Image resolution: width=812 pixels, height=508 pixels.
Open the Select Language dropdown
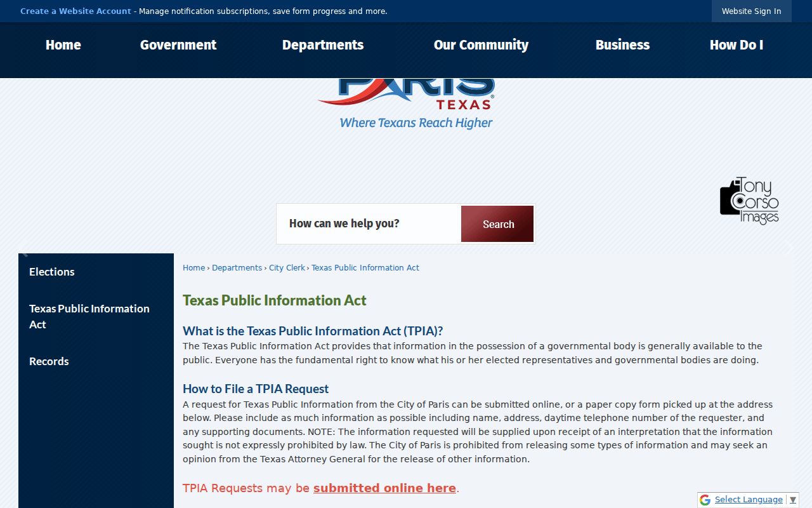point(749,500)
